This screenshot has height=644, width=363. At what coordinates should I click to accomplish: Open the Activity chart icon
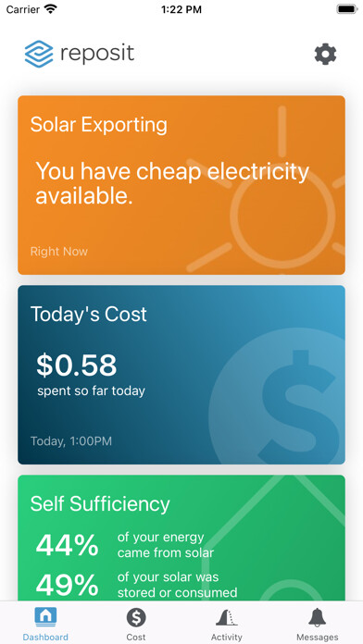pyautogui.click(x=227, y=617)
